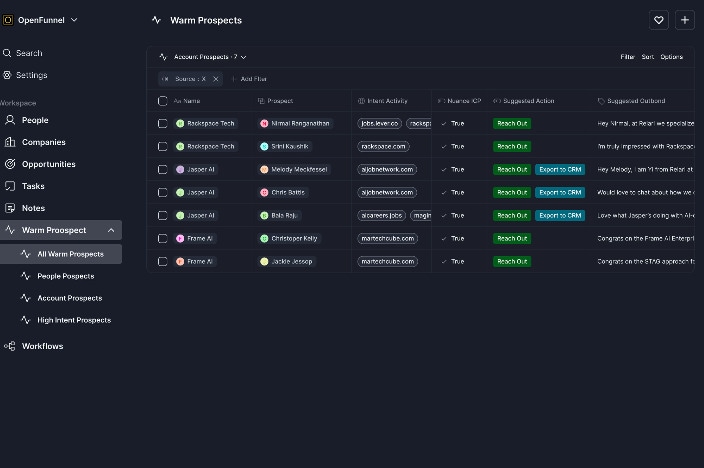This screenshot has height=468, width=704.
Task: Go to People Prospects in the sidebar
Action: pyautogui.click(x=65, y=276)
